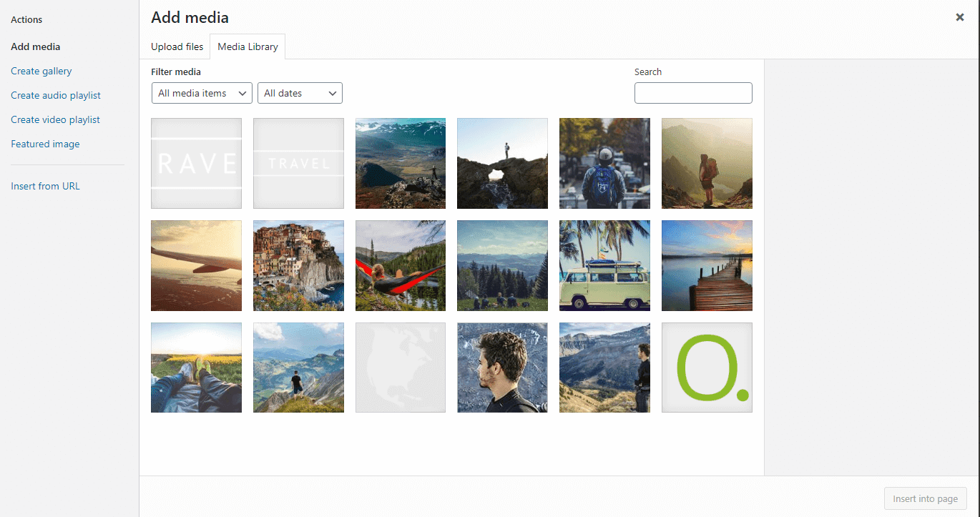This screenshot has width=980, height=517.
Task: Choose Create audio playlist action
Action: (x=56, y=95)
